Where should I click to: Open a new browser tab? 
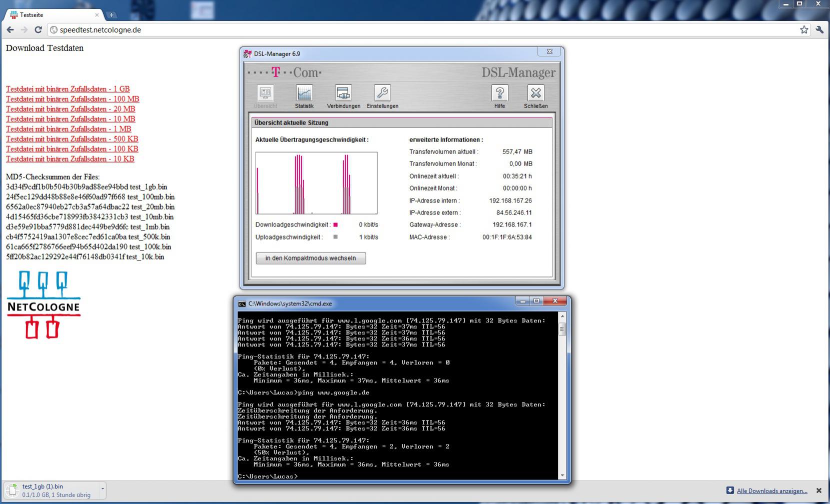tap(112, 15)
